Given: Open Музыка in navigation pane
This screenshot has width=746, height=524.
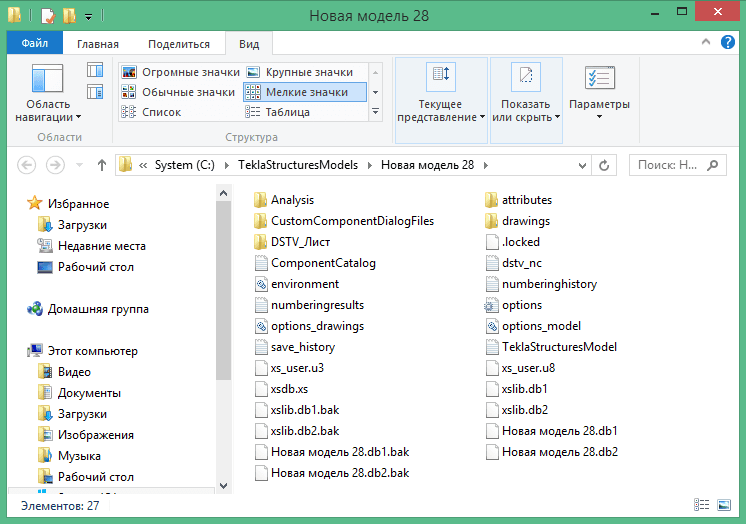Looking at the screenshot, I should click(69, 455).
